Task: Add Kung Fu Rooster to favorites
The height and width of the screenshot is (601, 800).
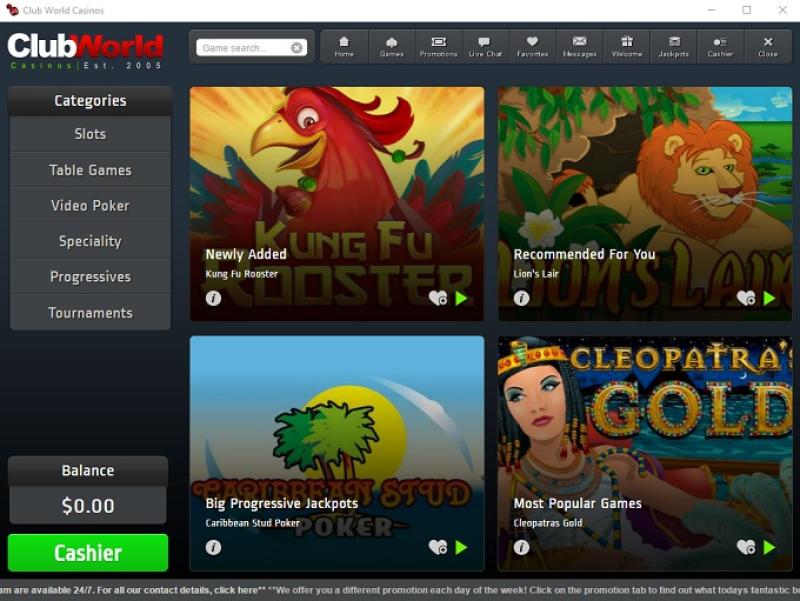Action: [437, 298]
